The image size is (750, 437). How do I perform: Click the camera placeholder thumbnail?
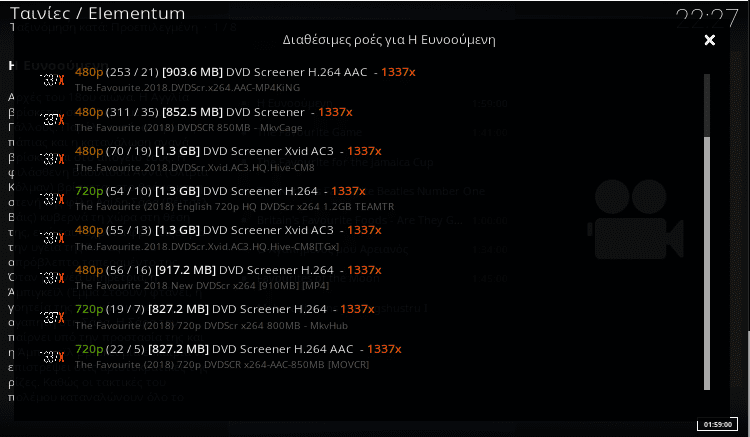coord(635,219)
